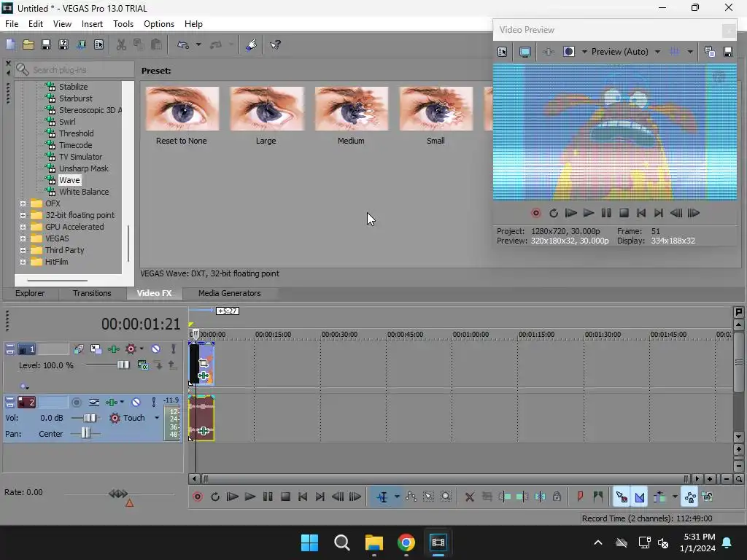Toggle external monitor preview in Video Preview
Screen dimensions: 747x560
(525, 52)
